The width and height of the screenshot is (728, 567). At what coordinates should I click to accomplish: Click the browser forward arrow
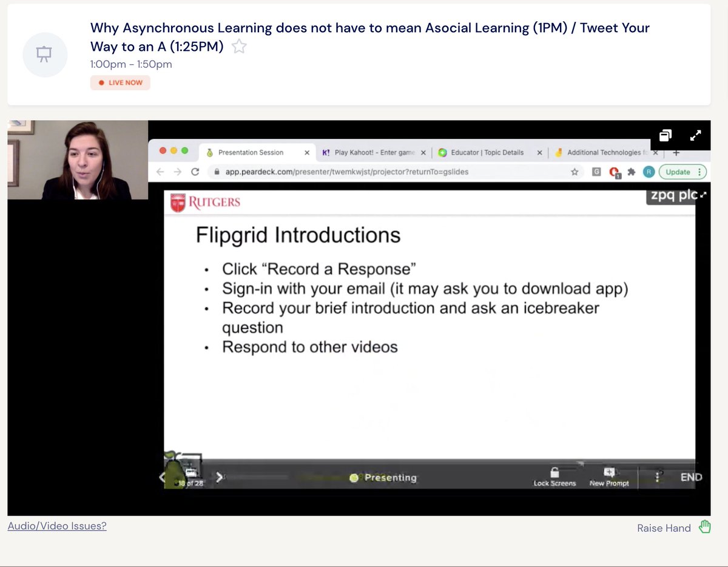177,172
